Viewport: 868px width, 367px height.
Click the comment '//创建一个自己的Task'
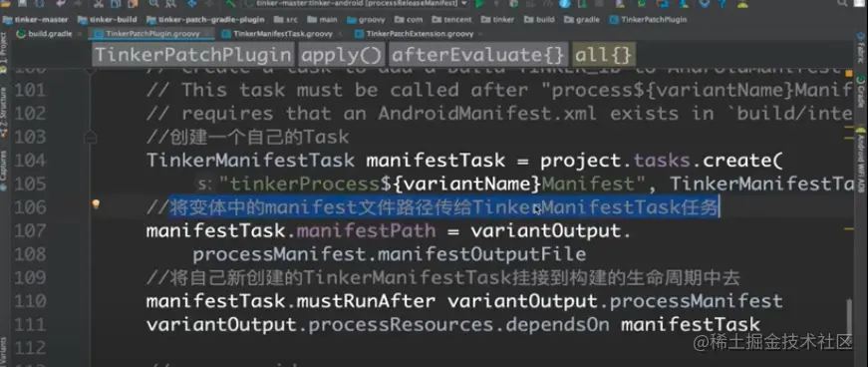(x=248, y=137)
